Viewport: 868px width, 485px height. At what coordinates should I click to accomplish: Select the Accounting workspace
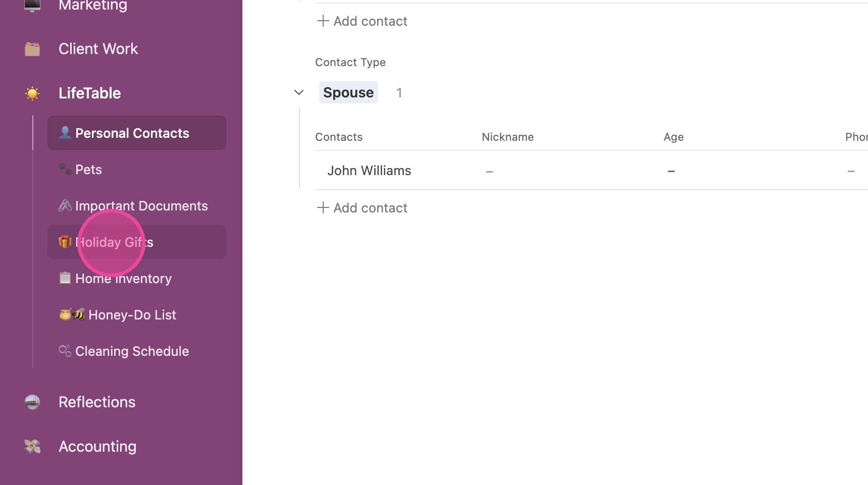click(97, 447)
